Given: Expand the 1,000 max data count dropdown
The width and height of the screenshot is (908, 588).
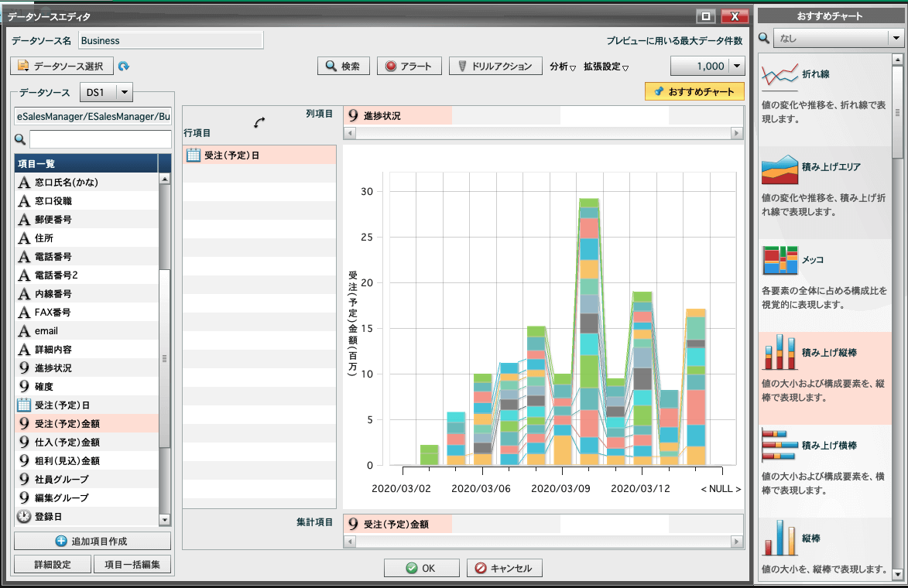Looking at the screenshot, I should (736, 67).
